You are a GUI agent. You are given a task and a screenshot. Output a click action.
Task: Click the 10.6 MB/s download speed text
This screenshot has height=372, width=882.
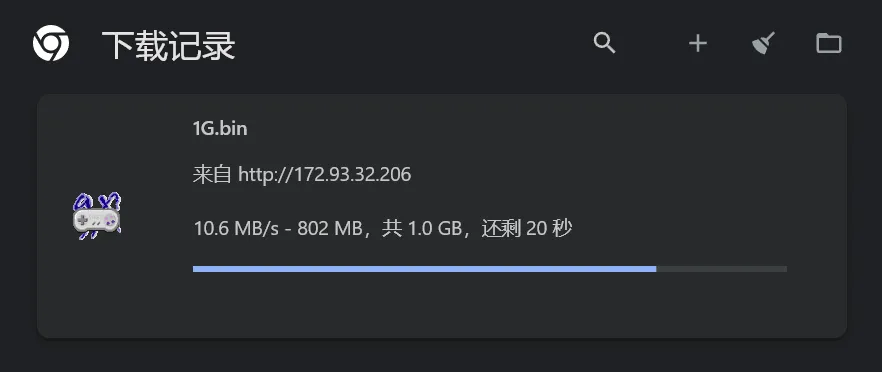point(236,228)
